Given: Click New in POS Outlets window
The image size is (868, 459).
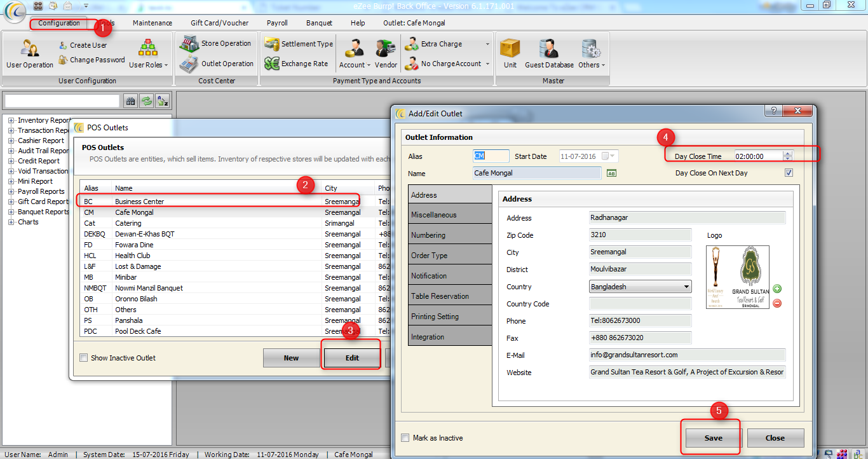Looking at the screenshot, I should point(291,358).
